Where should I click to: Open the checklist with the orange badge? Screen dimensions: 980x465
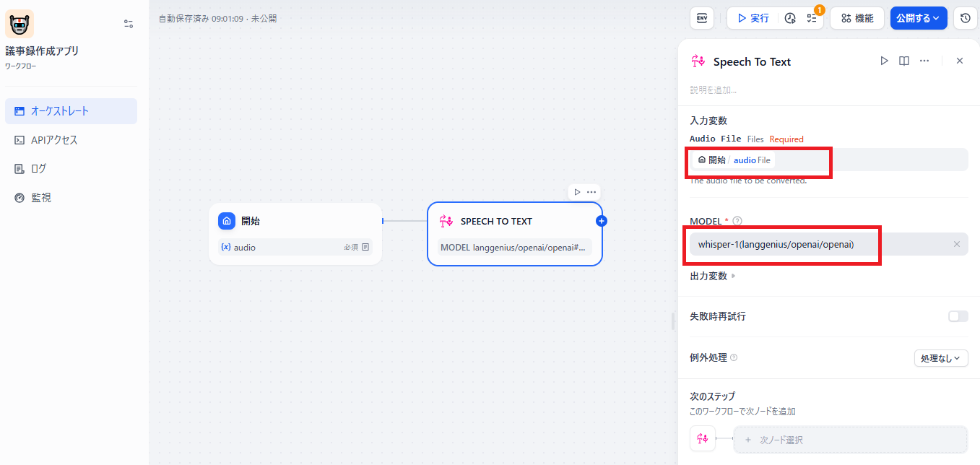tap(812, 17)
